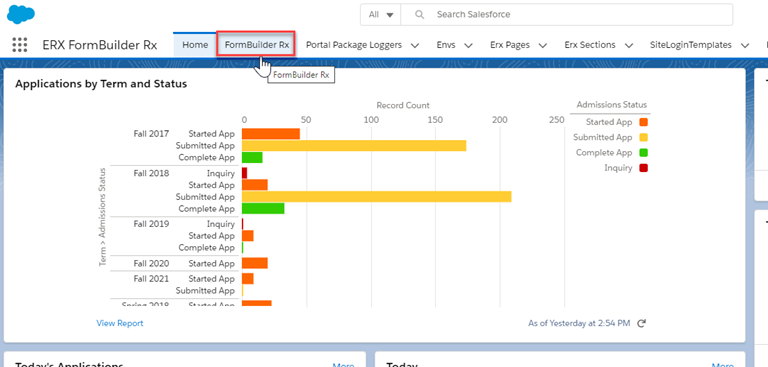Click the red Inquiry legend swatch
This screenshot has height=367, width=768.
pos(644,168)
